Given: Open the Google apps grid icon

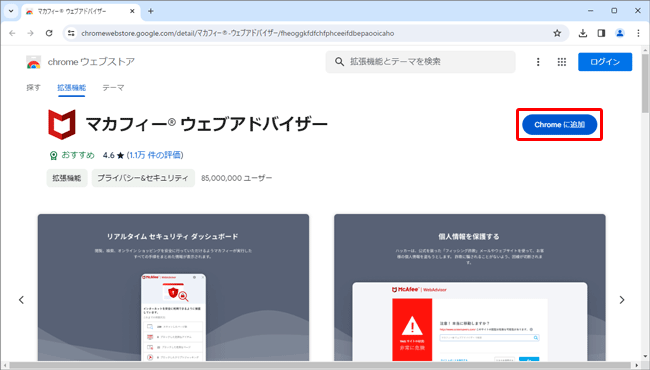Looking at the screenshot, I should click(x=562, y=62).
